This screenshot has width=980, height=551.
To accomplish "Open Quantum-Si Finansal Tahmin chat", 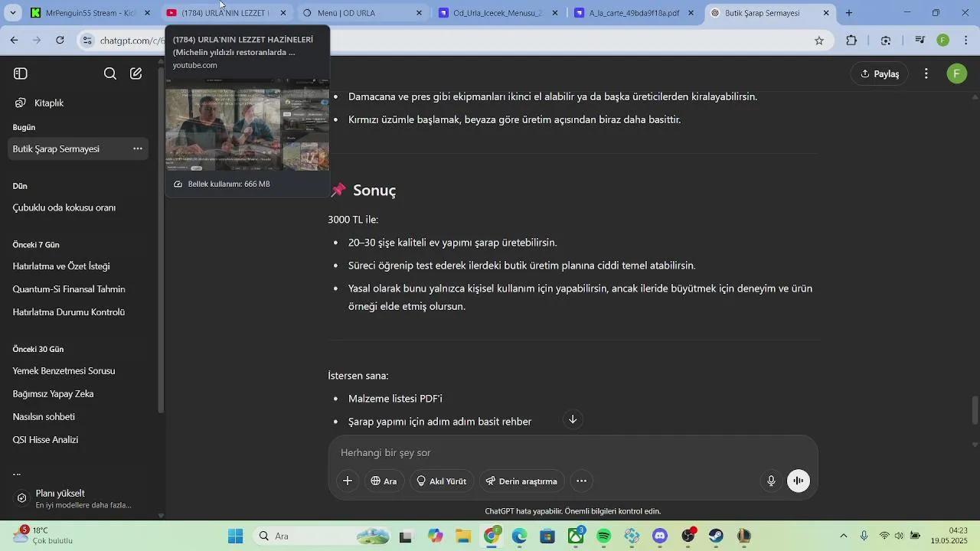I will [69, 289].
